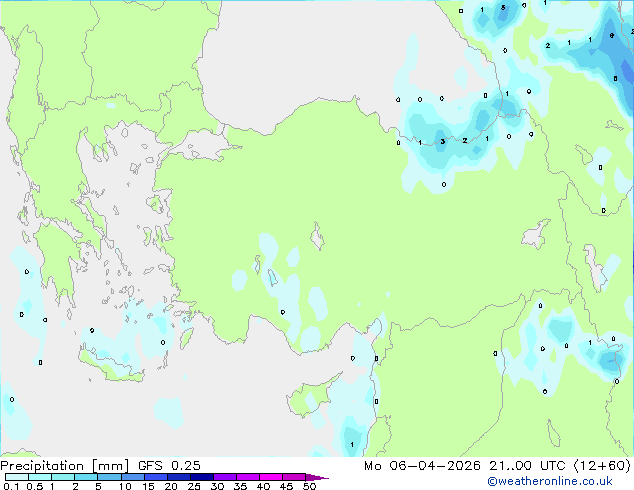Choose the 20–25 mm dark blue swatch
The width and height of the screenshot is (634, 490).
[179, 477]
